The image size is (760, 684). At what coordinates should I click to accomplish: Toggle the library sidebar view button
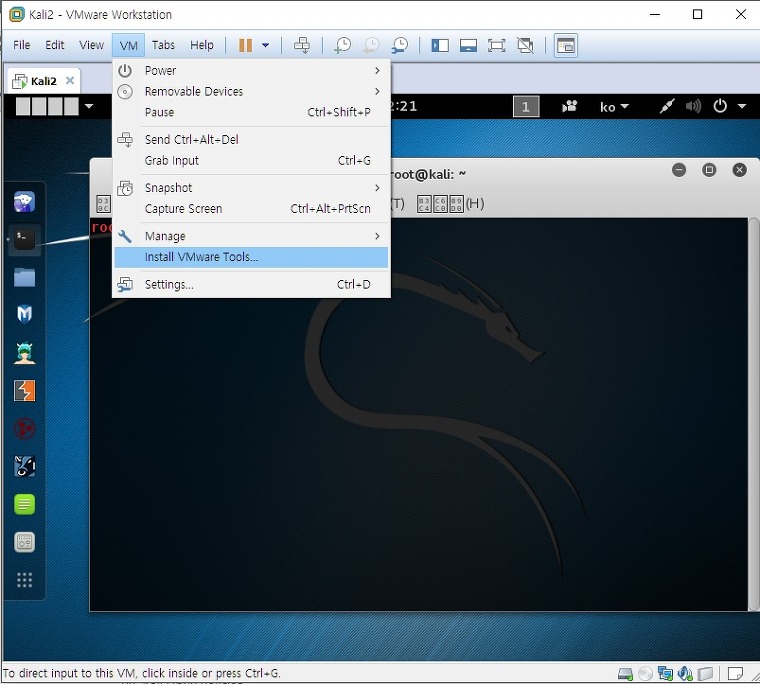click(x=440, y=46)
